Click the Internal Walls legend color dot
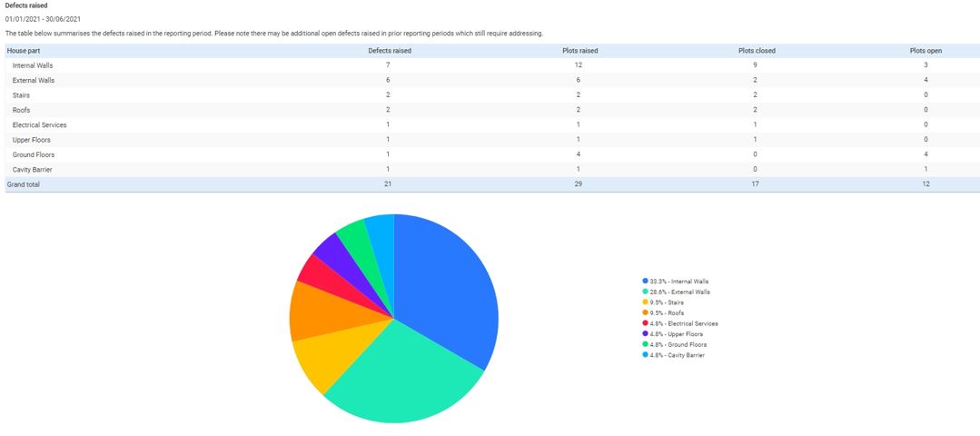The image size is (980, 436). point(645,282)
